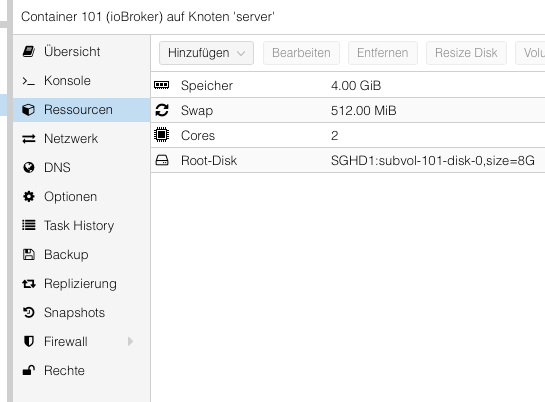This screenshot has height=402, width=545.
Task: Open the Backup section
Action: coord(82,255)
